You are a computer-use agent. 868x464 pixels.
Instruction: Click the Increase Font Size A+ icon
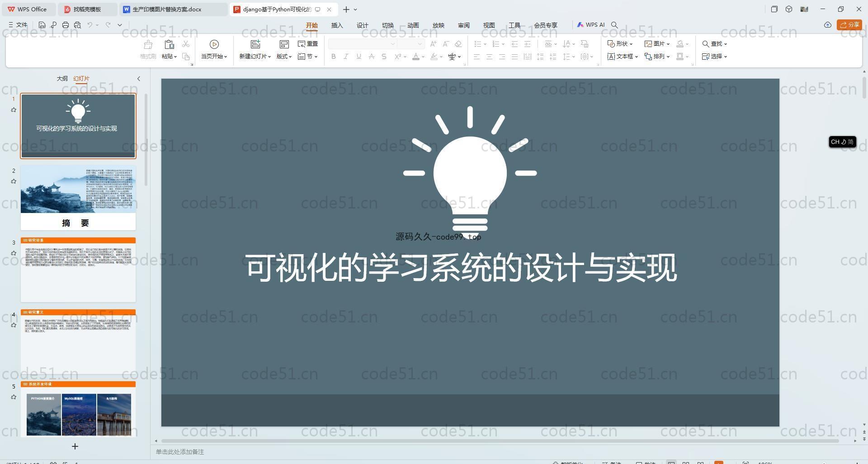434,44
